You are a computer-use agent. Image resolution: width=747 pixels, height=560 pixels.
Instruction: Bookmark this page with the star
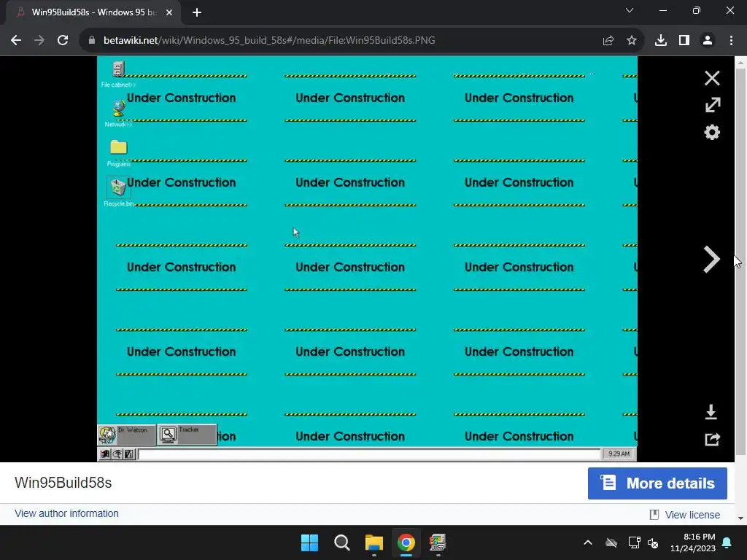(x=632, y=41)
